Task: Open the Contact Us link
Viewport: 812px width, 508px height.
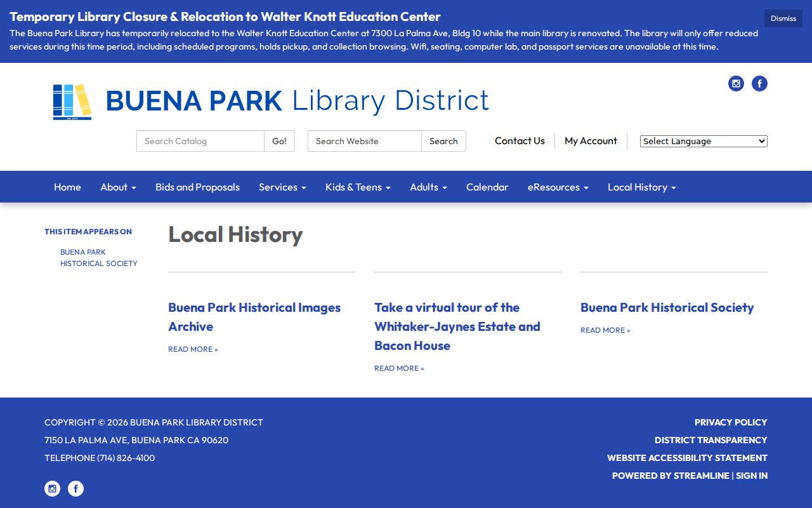Action: coord(520,141)
